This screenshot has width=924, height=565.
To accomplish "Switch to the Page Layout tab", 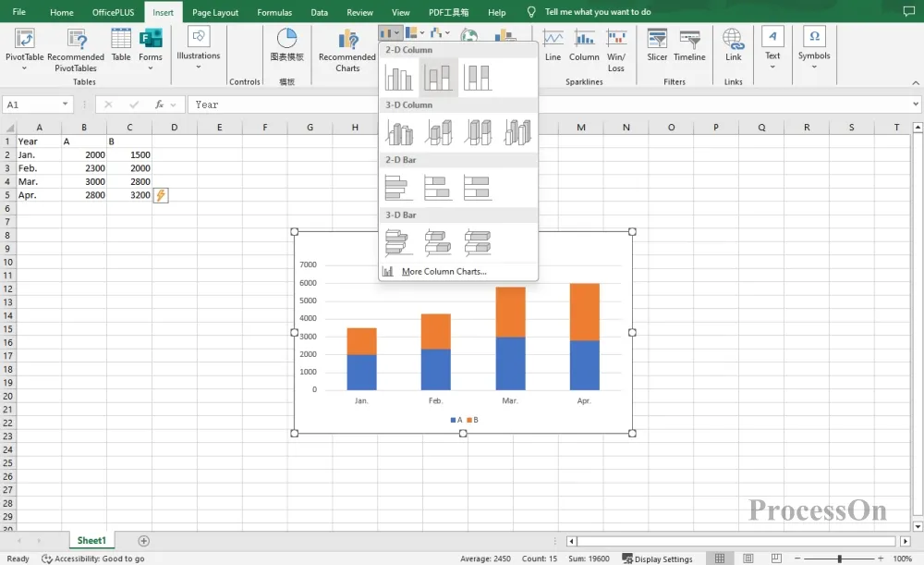I will (215, 12).
